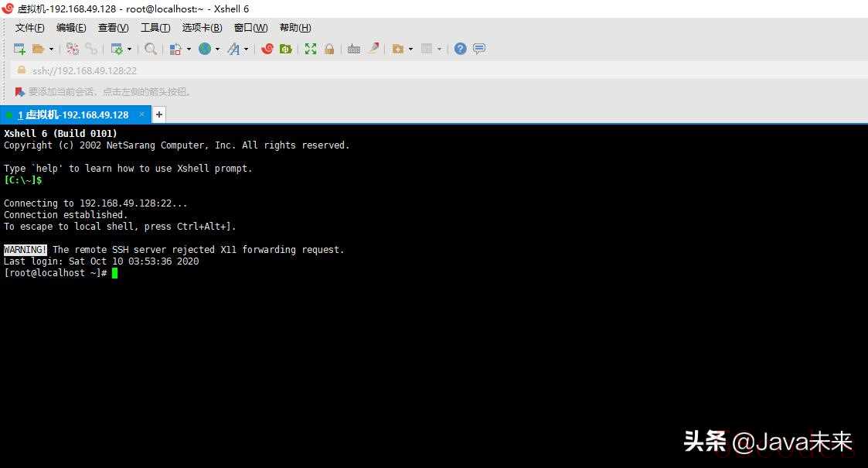
Task: Click the Font toolbar icon
Action: [234, 49]
